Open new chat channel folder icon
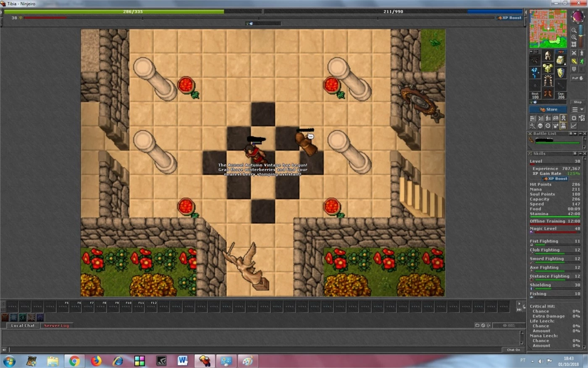The height and width of the screenshot is (368, 588). (477, 326)
